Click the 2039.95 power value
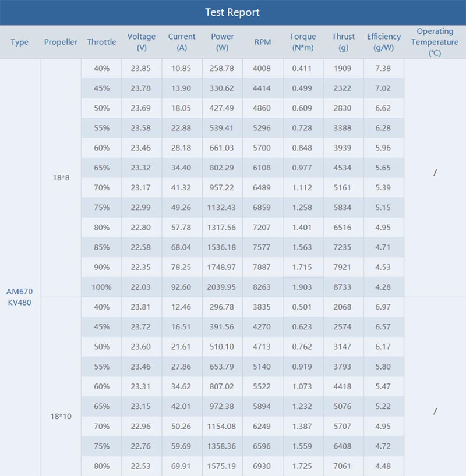Screen dimensions: 466x476 tap(223, 287)
